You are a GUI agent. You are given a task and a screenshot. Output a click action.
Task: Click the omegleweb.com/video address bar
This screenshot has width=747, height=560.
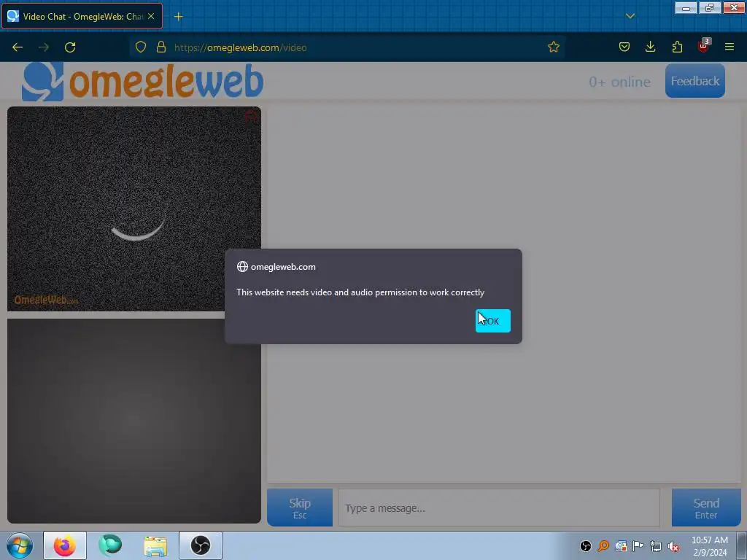point(348,47)
